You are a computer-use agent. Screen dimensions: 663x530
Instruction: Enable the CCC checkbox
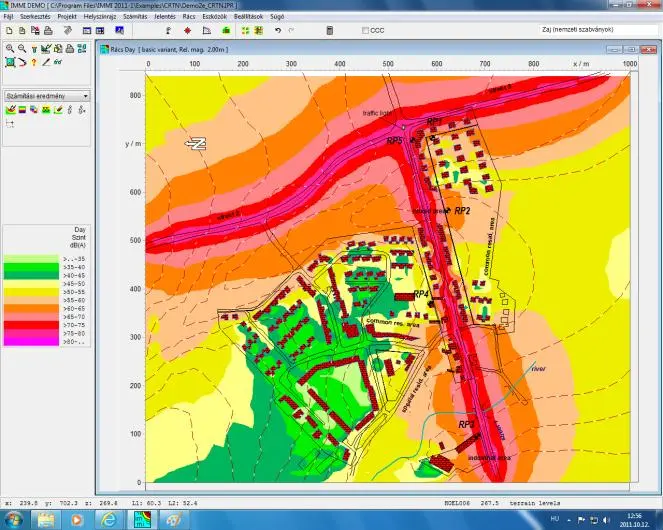coord(366,31)
